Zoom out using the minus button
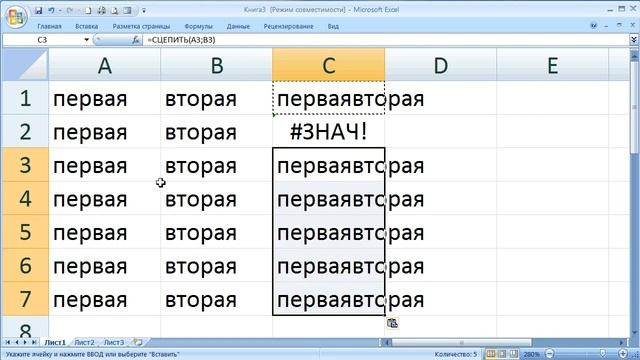The height and width of the screenshot is (360, 640). coord(550,353)
